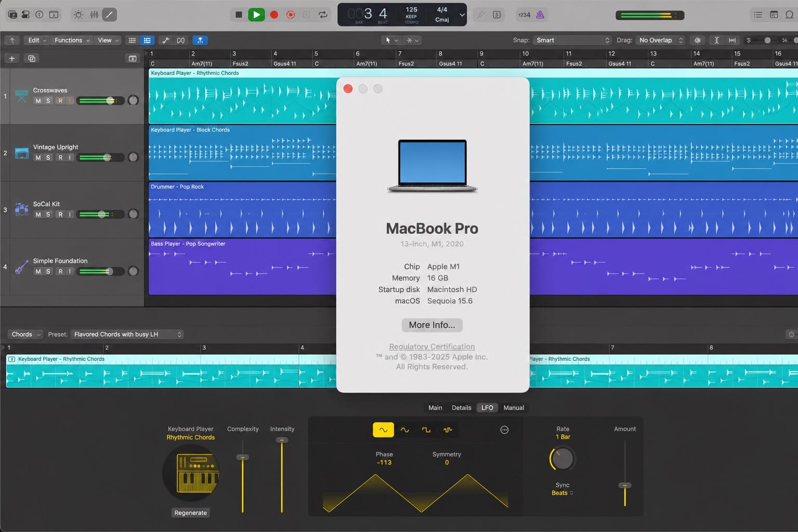Screen dimensions: 798x532
Task: Click Vintage Upright piano track icon
Action: pos(21,153)
